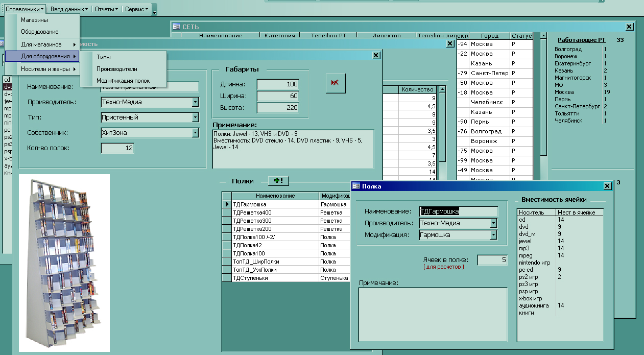Click the Пермь city cell in СЕТЬ table
Screen dimensions: 644x355
[x=489, y=122]
